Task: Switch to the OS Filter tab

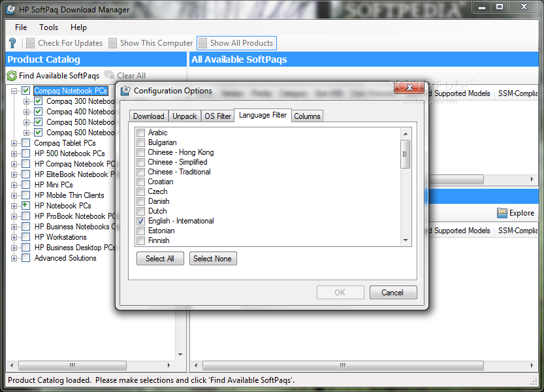Action: [x=217, y=116]
